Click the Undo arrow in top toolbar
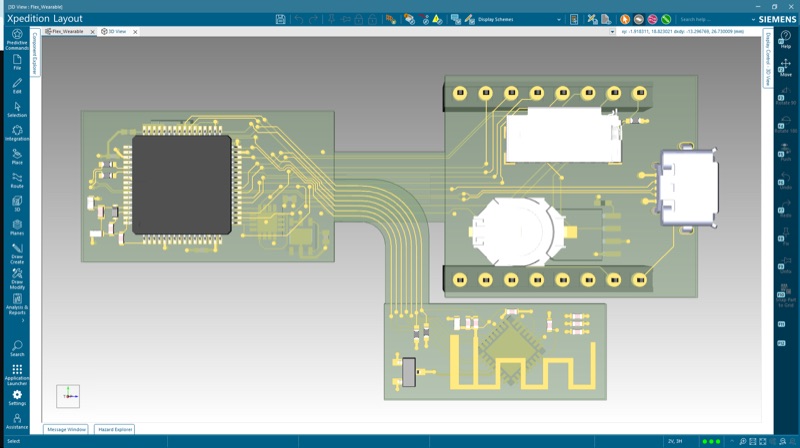800x448 pixels. pos(298,19)
